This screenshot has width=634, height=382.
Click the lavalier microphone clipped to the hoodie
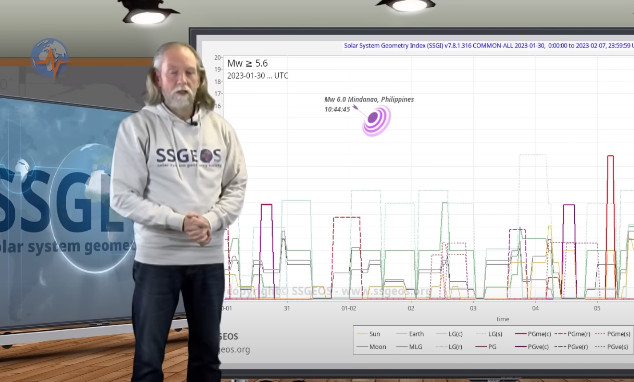(x=194, y=122)
